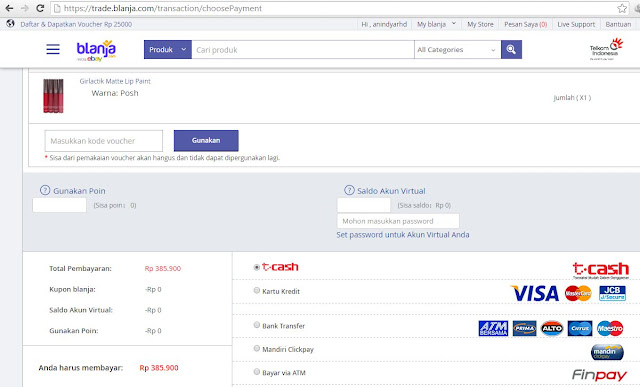The image size is (640, 387).
Task: Open help icon next to Saldo Akun Virtual
Action: tap(349, 190)
